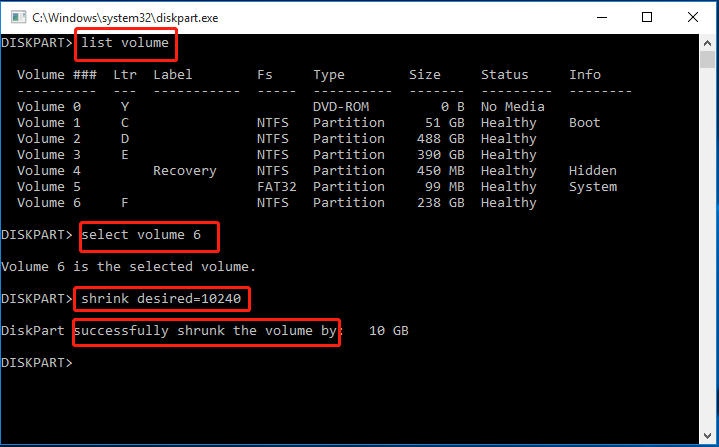
Task: Click the 'select volume 6' command text
Action: coord(141,235)
